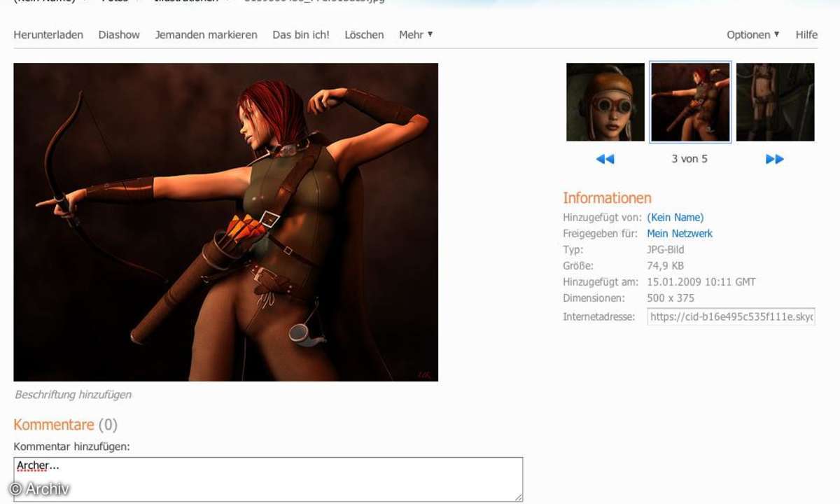The height and width of the screenshot is (504, 840).
Task: Click the 'Das bin ich!' option
Action: (x=301, y=34)
